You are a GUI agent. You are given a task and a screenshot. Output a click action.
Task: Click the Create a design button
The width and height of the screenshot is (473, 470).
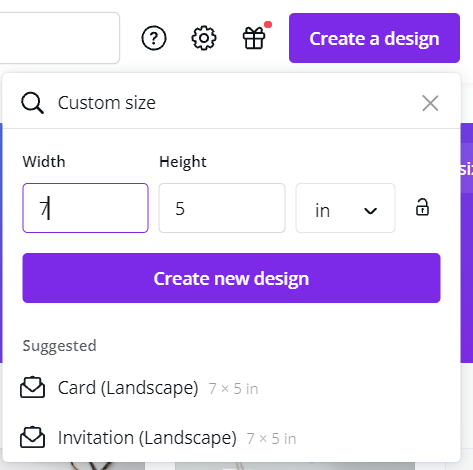374,38
